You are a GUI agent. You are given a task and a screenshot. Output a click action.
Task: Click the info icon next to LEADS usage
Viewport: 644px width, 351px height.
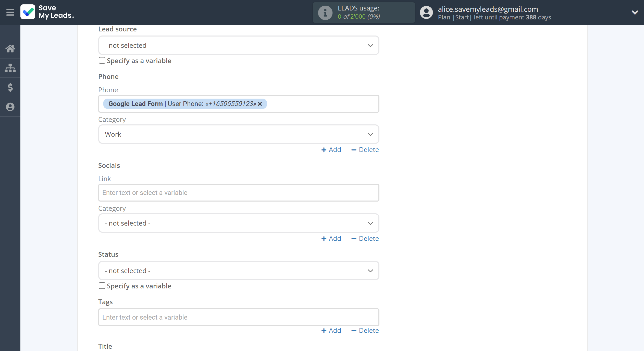(325, 13)
